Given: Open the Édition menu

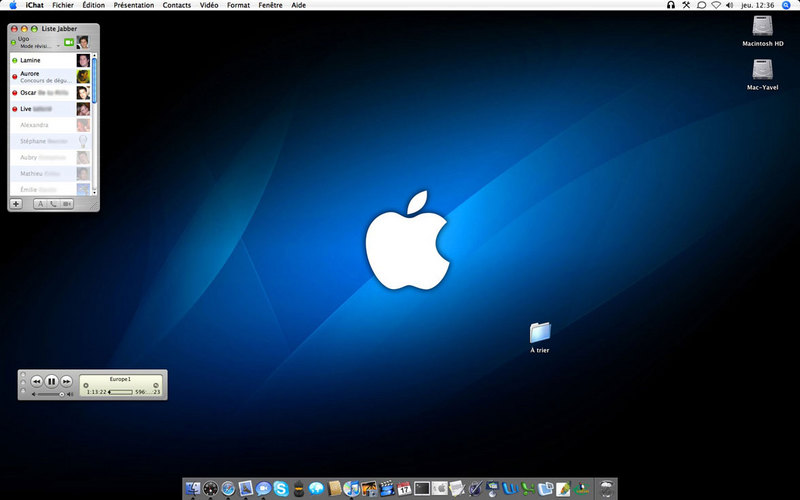Looking at the screenshot, I should point(94,5).
